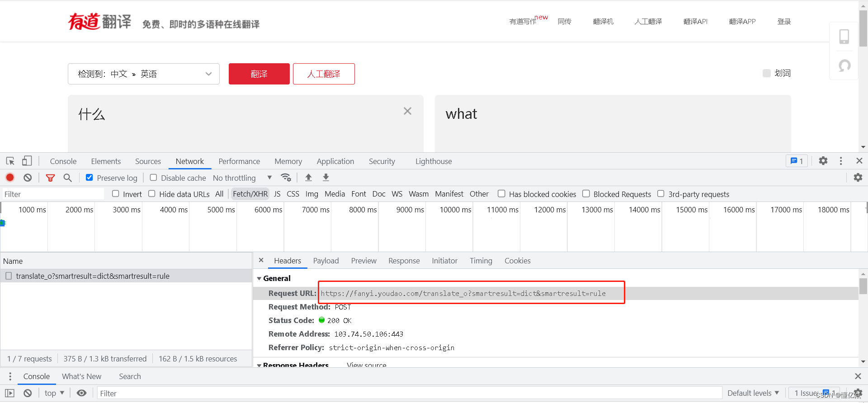Click the 翻译APP link
This screenshot has width=868, height=403.
[742, 21]
